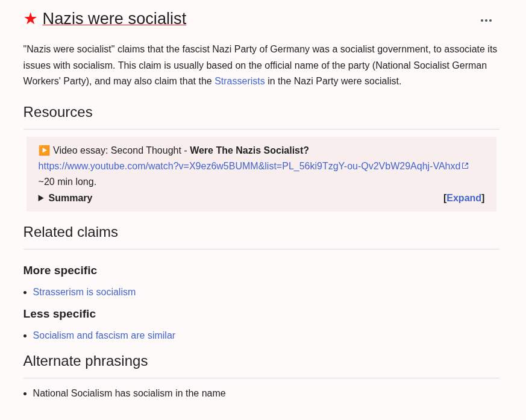Screen dimensions: 526x420
Task: Click the ~20 min long duration text
Action: (67, 181)
